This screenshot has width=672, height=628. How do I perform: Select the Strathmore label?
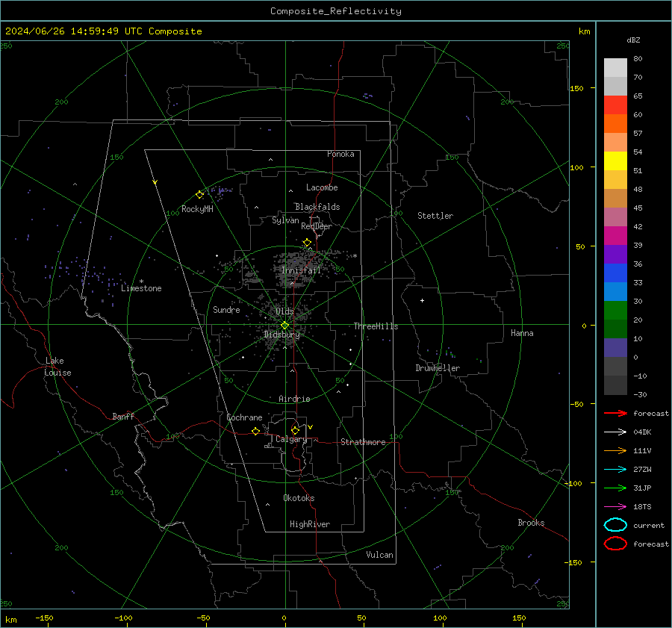pos(363,442)
